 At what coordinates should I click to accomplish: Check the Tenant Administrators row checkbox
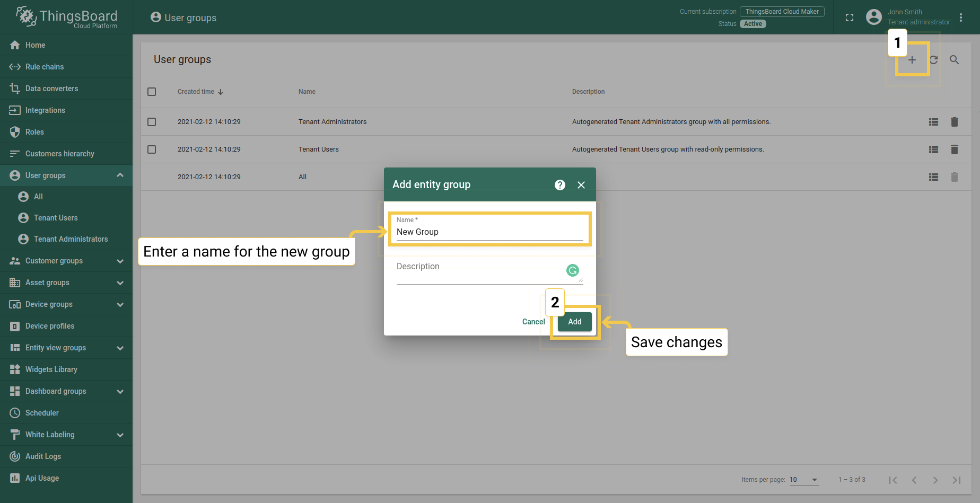152,122
